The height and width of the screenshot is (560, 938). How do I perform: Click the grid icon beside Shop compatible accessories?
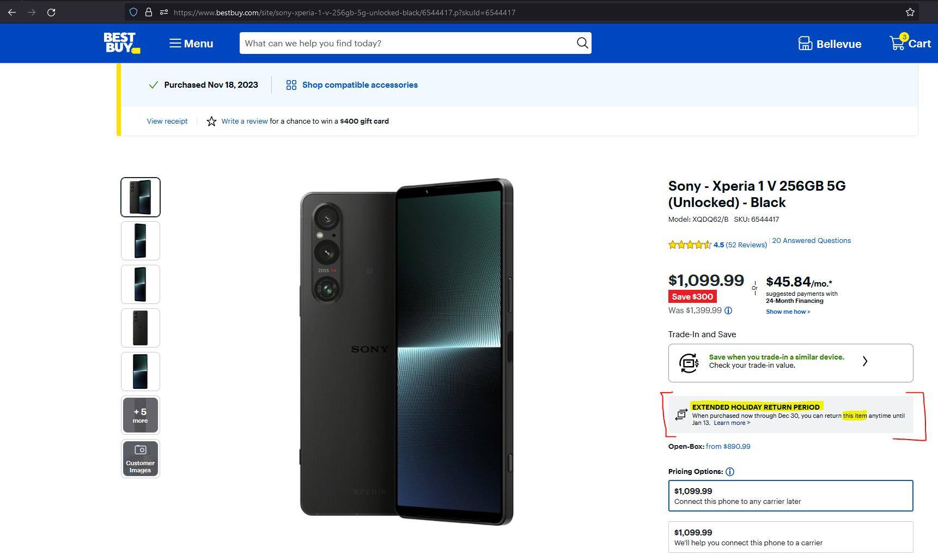(291, 84)
